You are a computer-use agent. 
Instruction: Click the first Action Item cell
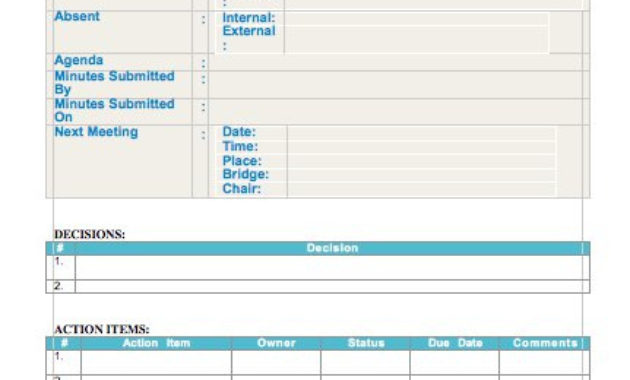tap(156, 363)
